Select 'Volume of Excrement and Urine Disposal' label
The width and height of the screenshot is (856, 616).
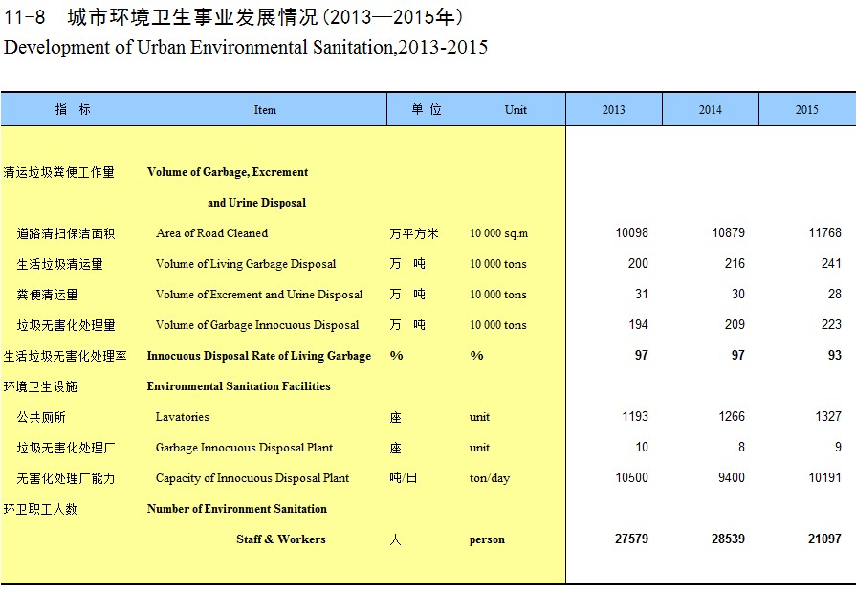point(259,295)
